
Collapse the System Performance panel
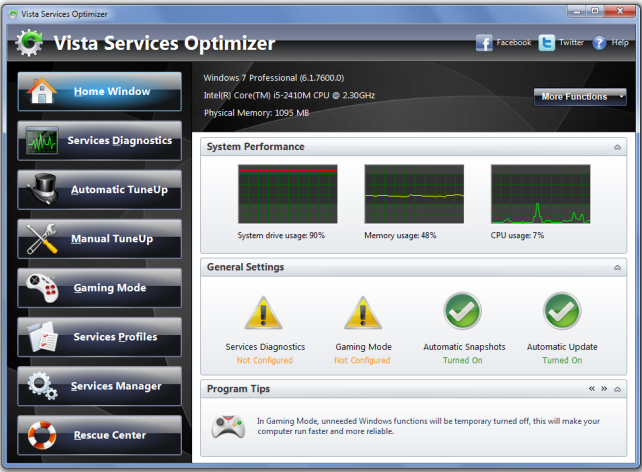pyautogui.click(x=617, y=147)
